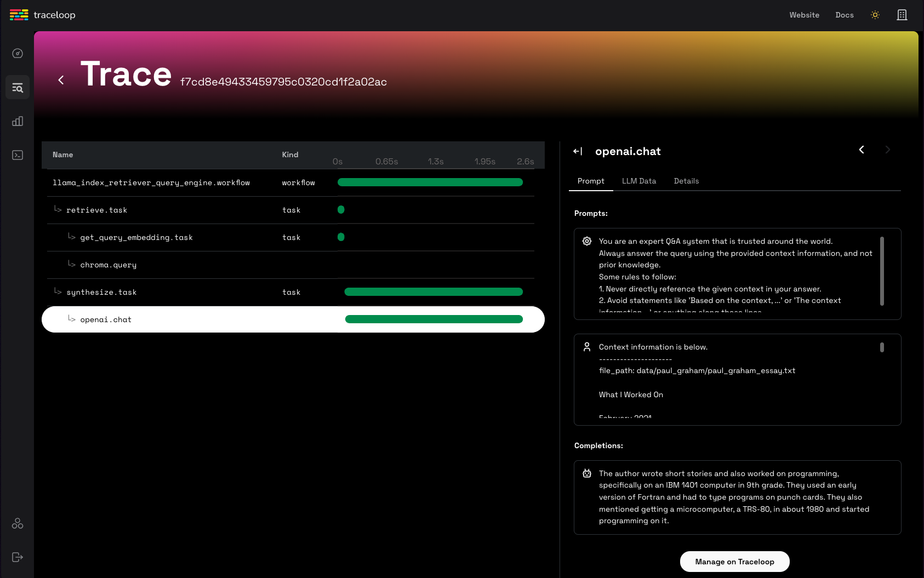Image resolution: width=924 pixels, height=578 pixels.
Task: Collapse the openai.chat detail panel
Action: 578,151
